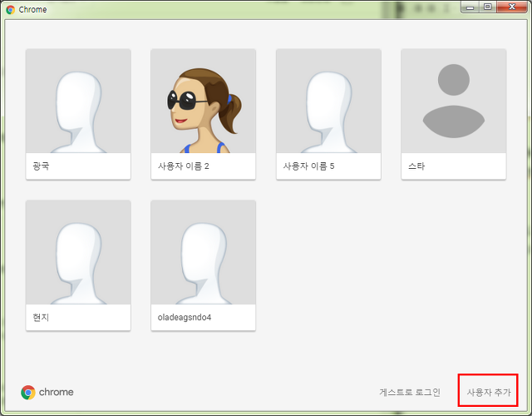The image size is (532, 416).
Task: Click the 현지 name label
Action: [x=41, y=317]
